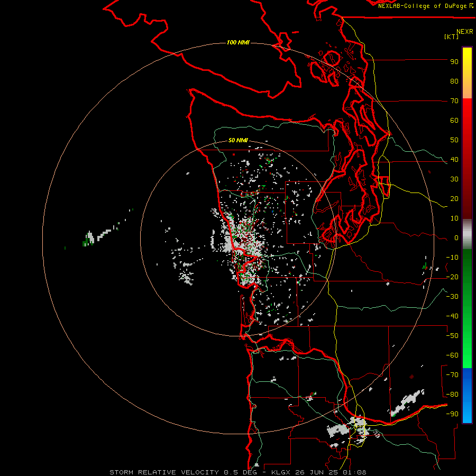The image size is (476, 476).
Task: Click the -30 knot scale label
Action: (x=452, y=297)
